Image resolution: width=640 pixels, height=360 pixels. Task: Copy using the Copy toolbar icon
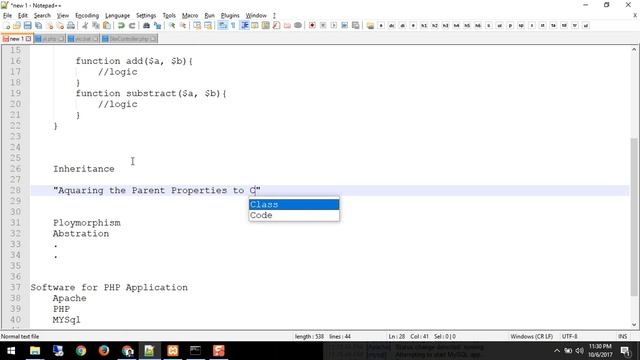[x=96, y=26]
